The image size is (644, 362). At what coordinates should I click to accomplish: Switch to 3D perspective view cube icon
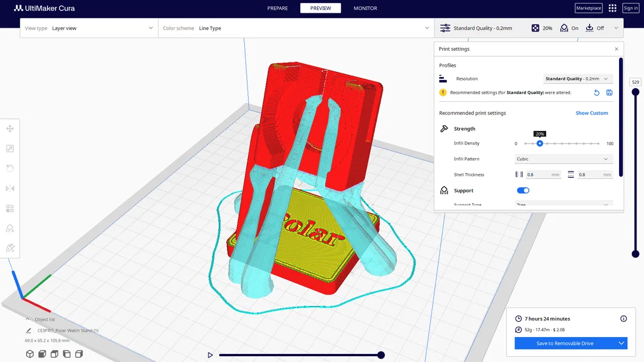(30, 354)
